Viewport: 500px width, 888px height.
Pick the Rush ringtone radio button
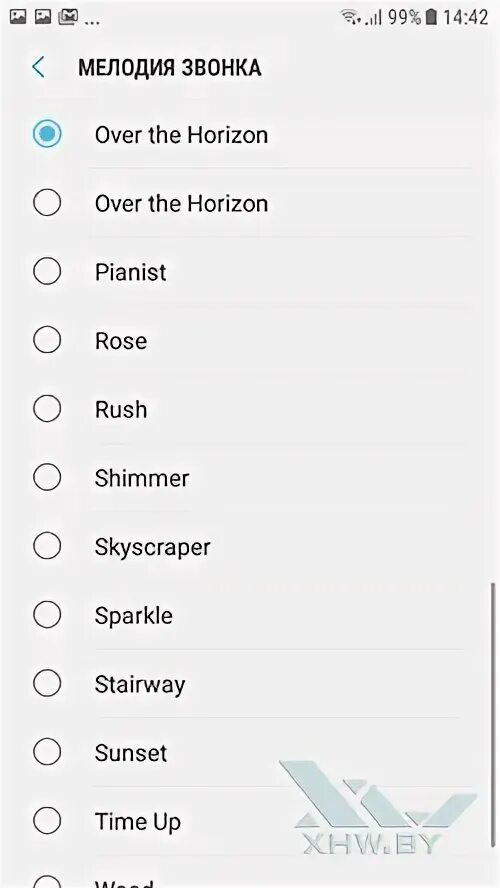pyautogui.click(x=47, y=409)
